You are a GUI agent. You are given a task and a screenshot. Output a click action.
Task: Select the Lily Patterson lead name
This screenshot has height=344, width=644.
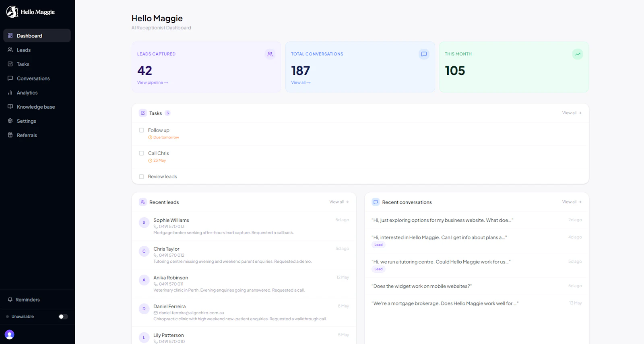(169, 335)
